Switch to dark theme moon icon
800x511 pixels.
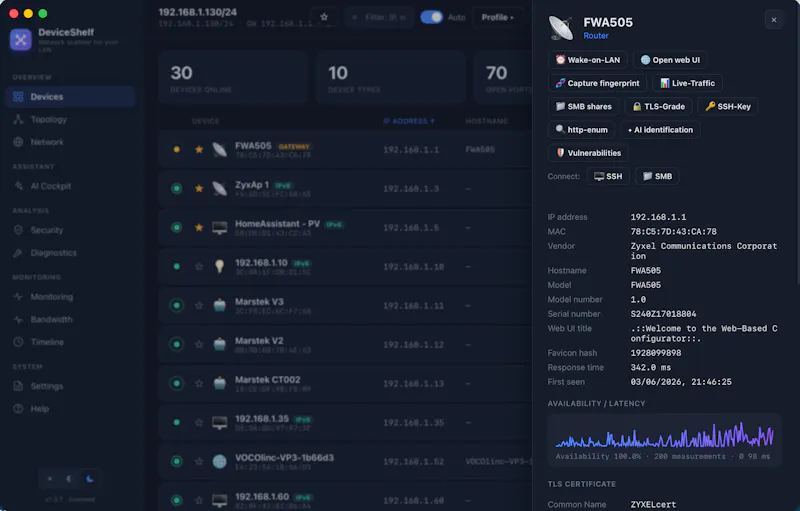click(x=90, y=479)
